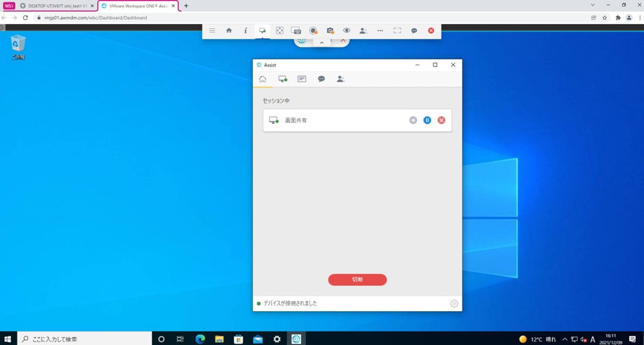
Task: Enter full screen mode from the toolbar
Action: pos(397,30)
